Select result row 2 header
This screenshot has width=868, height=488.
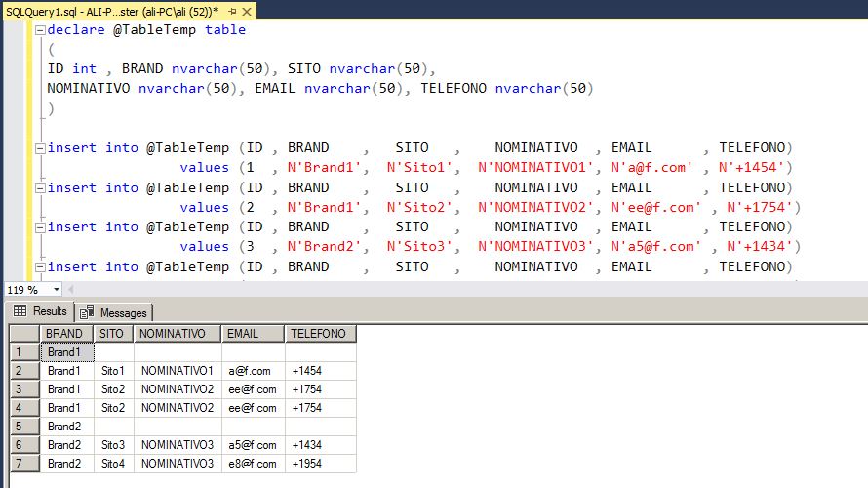[x=25, y=371]
